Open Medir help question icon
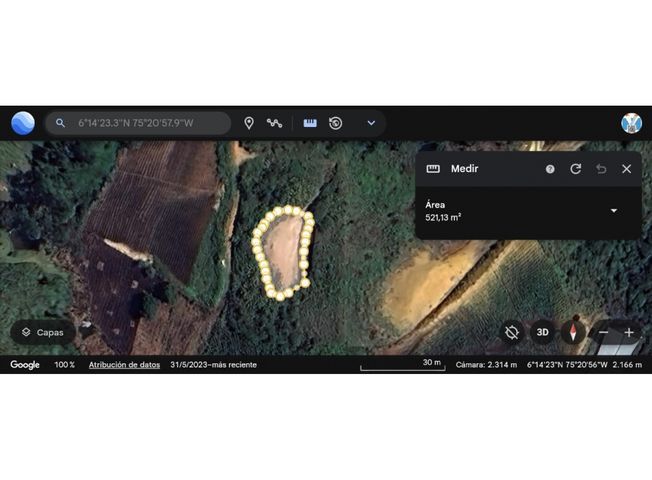 [x=550, y=169]
